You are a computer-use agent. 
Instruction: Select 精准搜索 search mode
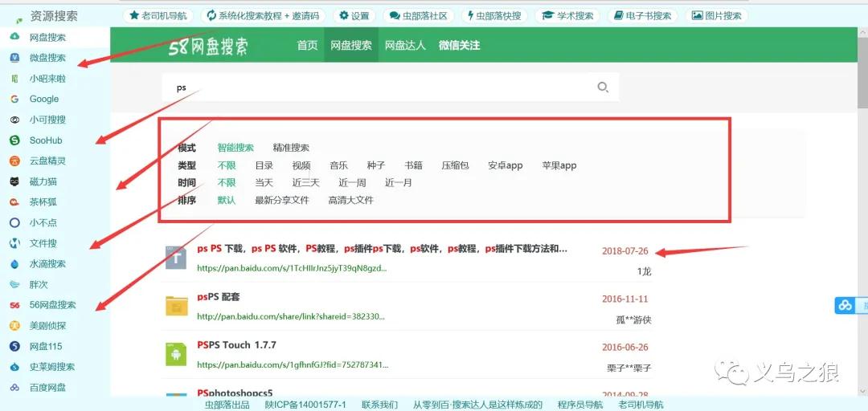tap(291, 148)
